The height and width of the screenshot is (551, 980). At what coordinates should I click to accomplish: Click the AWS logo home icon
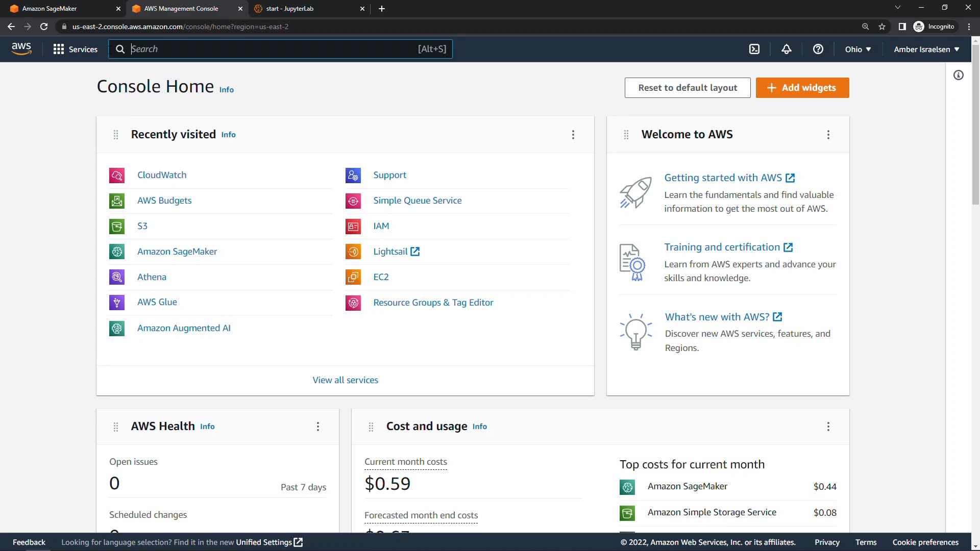(21, 49)
